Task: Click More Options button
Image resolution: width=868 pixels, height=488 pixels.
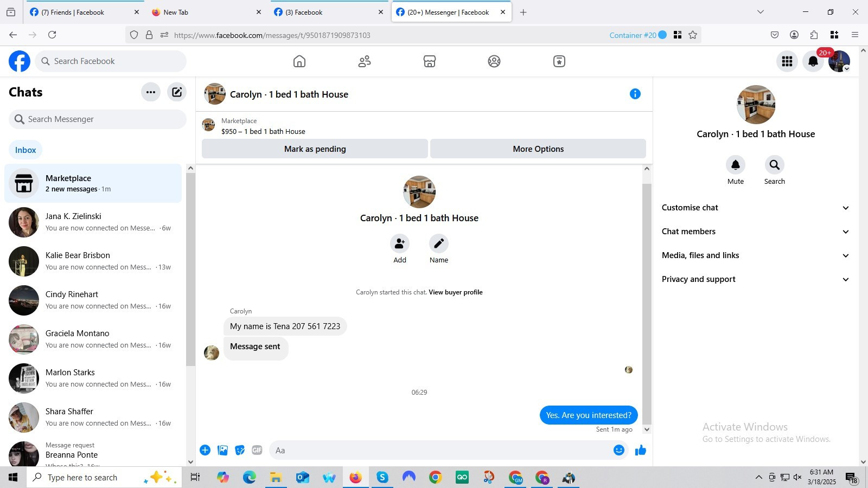Action: 538,149
